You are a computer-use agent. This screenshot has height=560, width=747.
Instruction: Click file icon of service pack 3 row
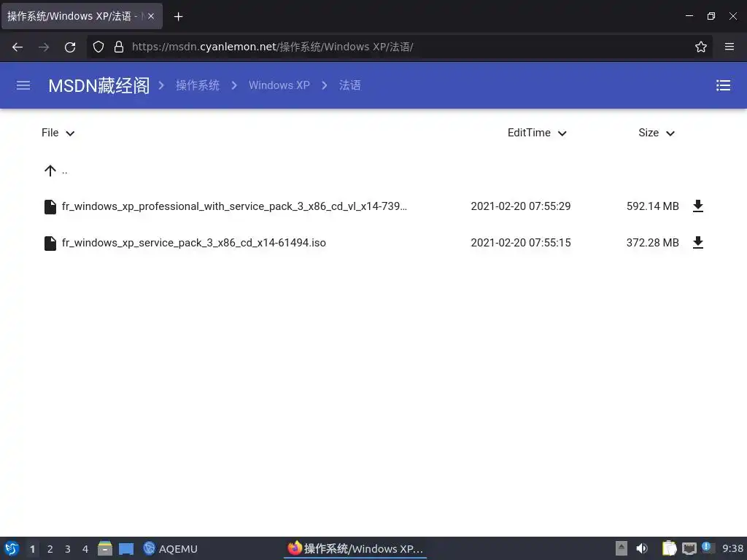(x=50, y=244)
